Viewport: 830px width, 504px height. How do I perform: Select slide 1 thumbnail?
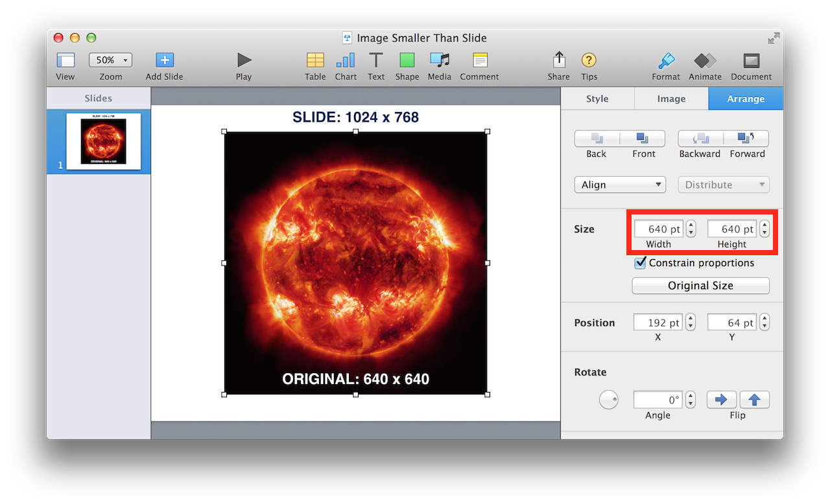[103, 141]
